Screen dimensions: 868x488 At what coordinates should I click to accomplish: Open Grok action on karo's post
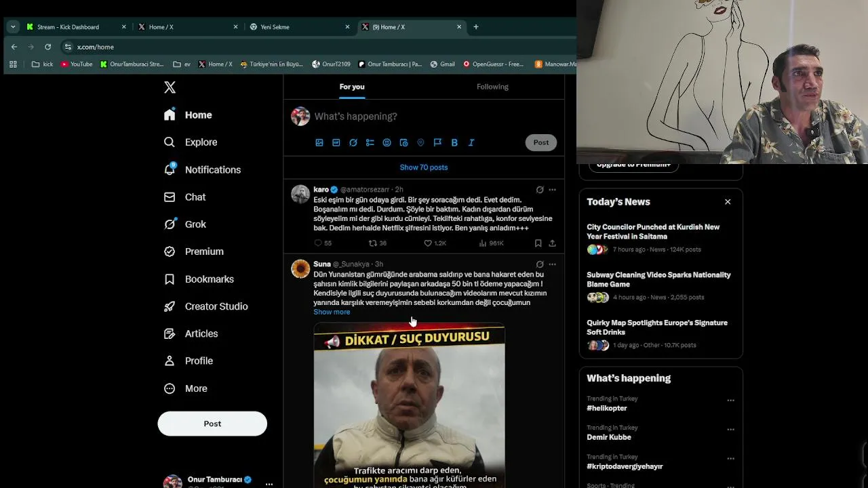(540, 190)
